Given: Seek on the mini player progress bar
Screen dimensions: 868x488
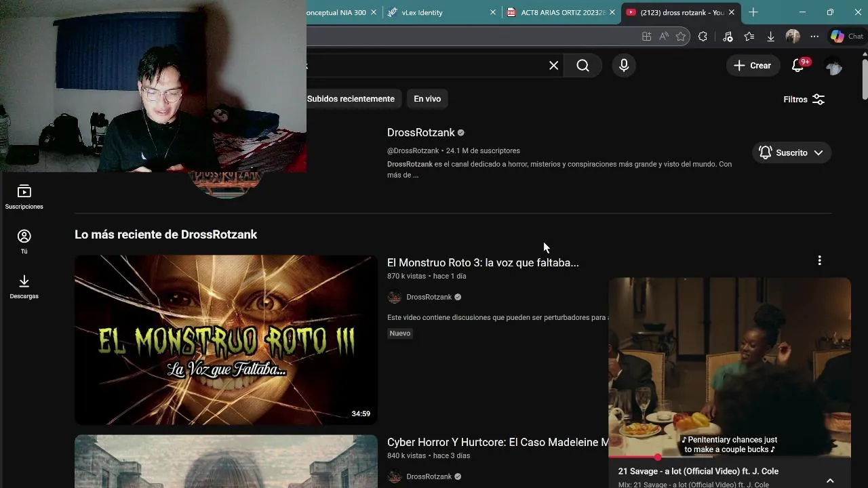Looking at the screenshot, I should (730, 457).
